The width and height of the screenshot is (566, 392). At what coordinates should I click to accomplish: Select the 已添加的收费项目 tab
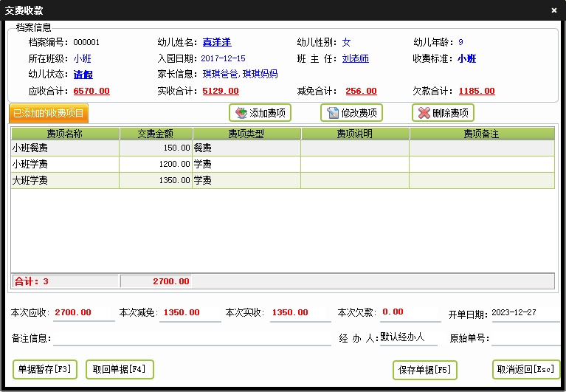pyautogui.click(x=49, y=114)
